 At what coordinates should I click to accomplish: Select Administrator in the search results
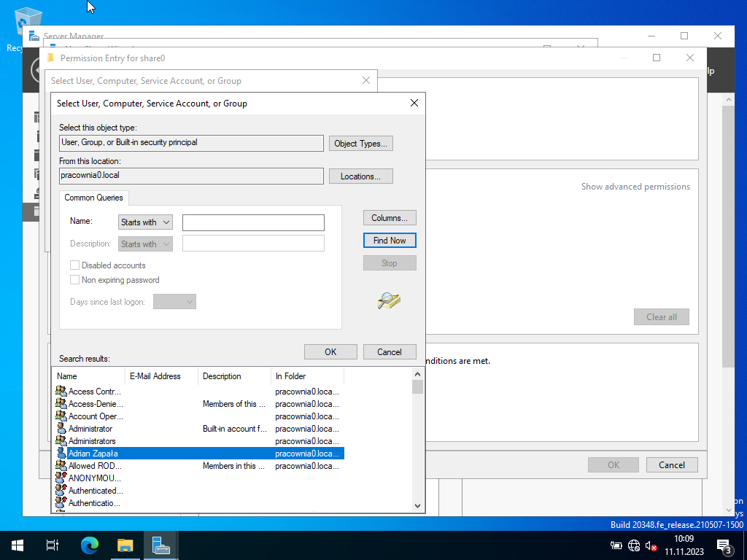tap(90, 429)
